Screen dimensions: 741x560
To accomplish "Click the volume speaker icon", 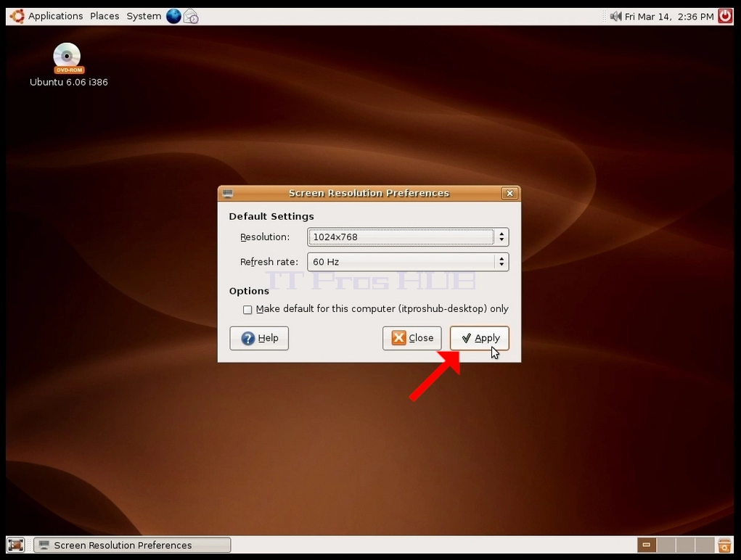I will [x=615, y=17].
